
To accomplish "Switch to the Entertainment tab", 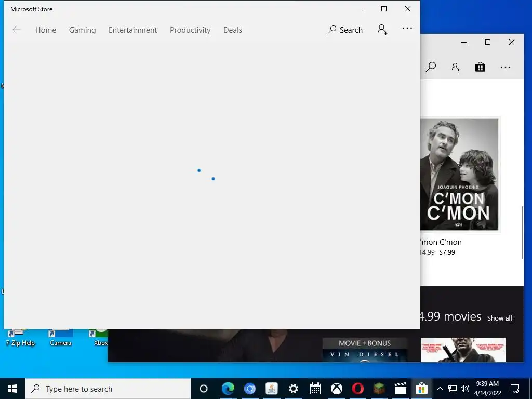I will click(132, 30).
